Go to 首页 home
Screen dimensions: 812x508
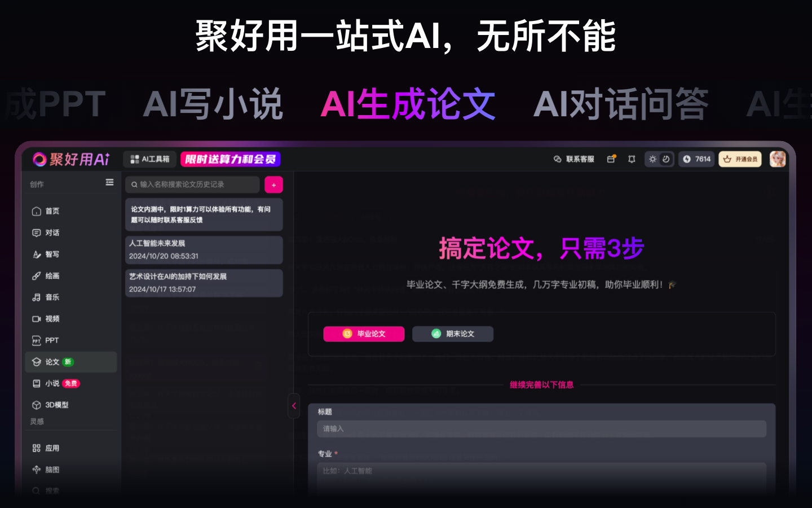point(71,211)
